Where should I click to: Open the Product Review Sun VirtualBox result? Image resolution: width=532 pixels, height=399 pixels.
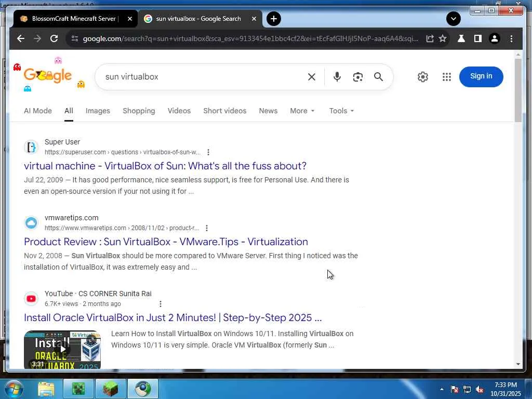coord(166,242)
